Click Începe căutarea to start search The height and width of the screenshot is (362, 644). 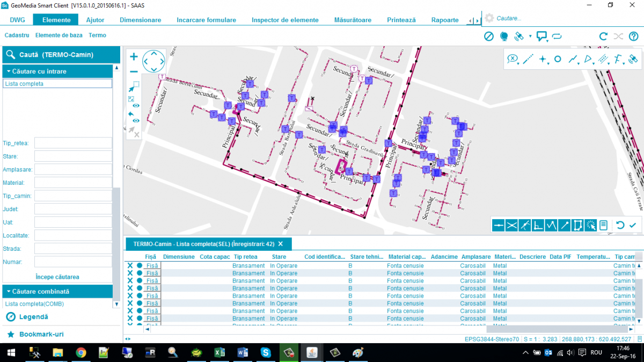pyautogui.click(x=57, y=277)
